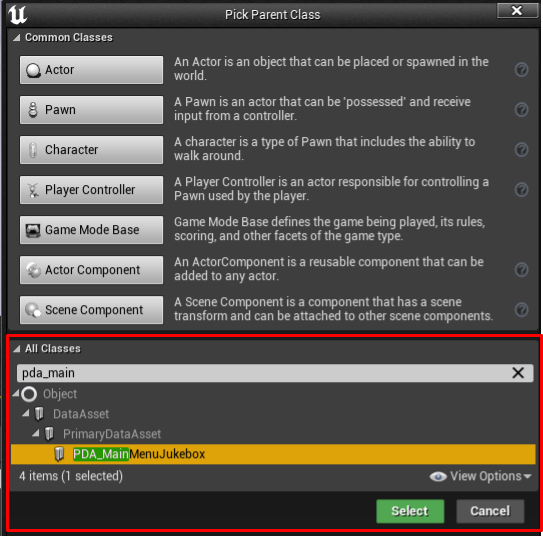Pick Game Mode Base as parent class
This screenshot has height=536, width=543.
[x=91, y=230]
